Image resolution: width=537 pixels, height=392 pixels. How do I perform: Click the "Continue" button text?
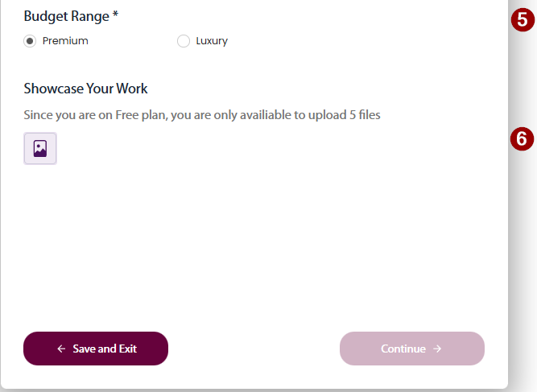(x=403, y=349)
